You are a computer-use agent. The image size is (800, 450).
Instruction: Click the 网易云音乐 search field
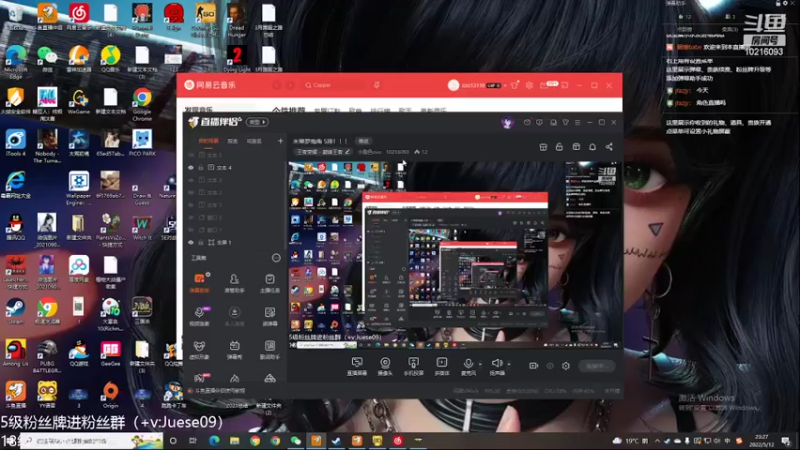coord(336,85)
